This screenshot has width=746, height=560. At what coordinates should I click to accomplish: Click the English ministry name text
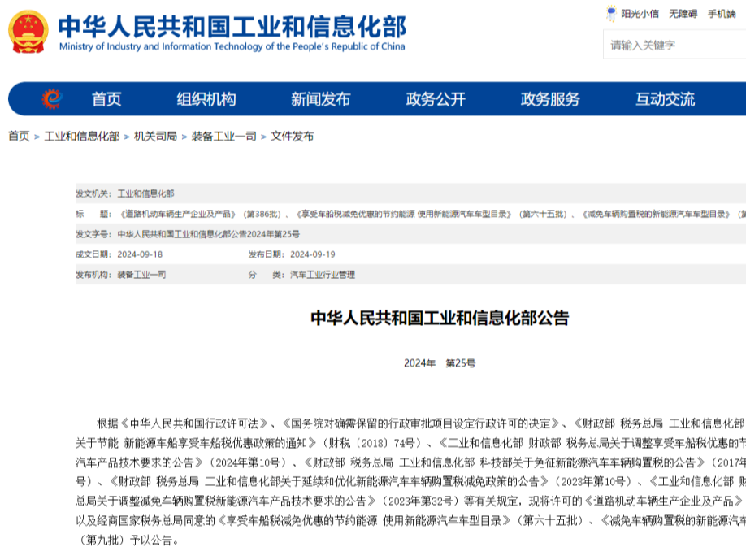[x=232, y=46]
